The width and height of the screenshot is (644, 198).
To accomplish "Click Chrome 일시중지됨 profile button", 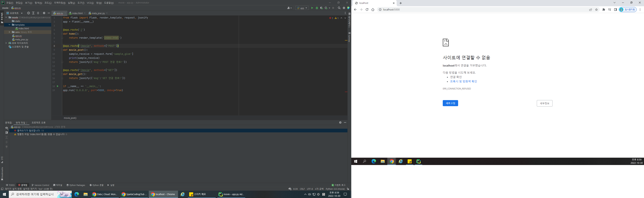I will 628,10.
